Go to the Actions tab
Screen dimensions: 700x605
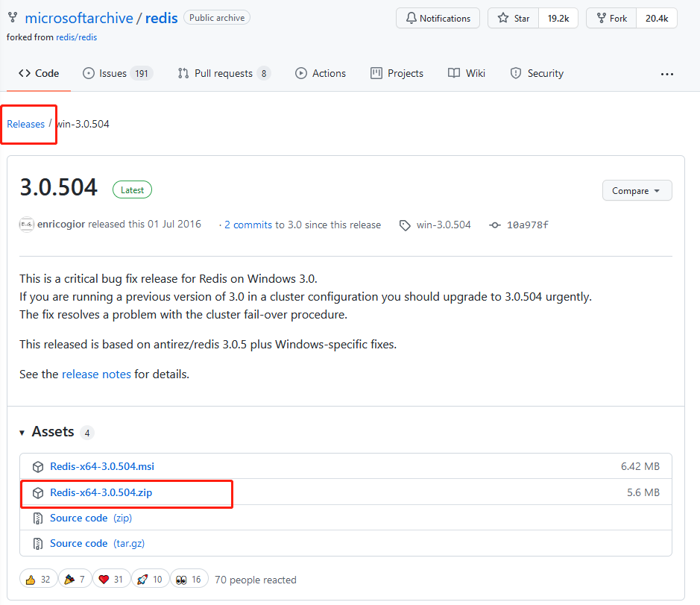(321, 73)
